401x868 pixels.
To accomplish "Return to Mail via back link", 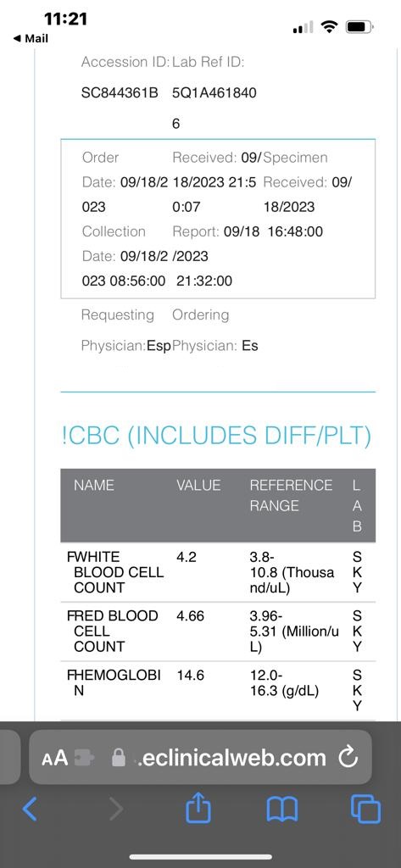I will (30, 39).
